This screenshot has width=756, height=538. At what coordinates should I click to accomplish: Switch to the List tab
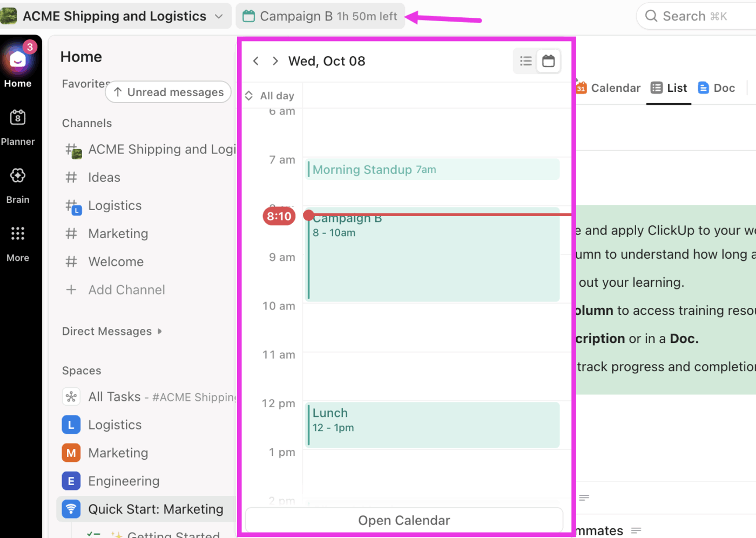pos(669,88)
